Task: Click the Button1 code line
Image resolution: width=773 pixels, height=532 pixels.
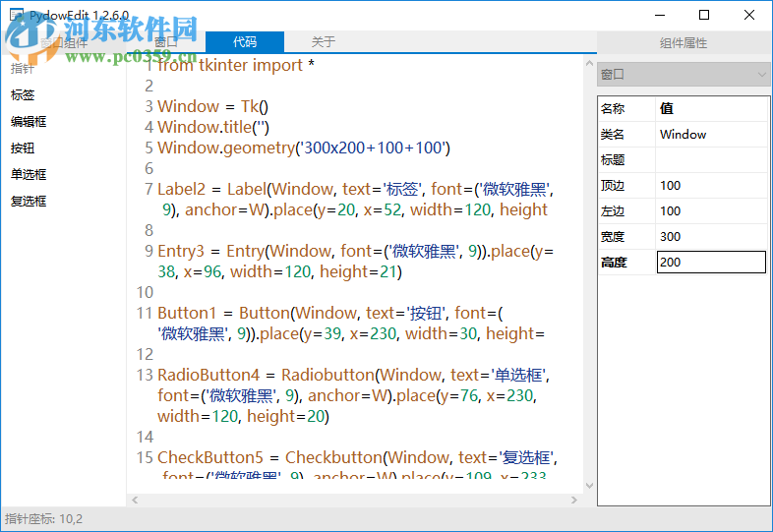Action: (351, 324)
